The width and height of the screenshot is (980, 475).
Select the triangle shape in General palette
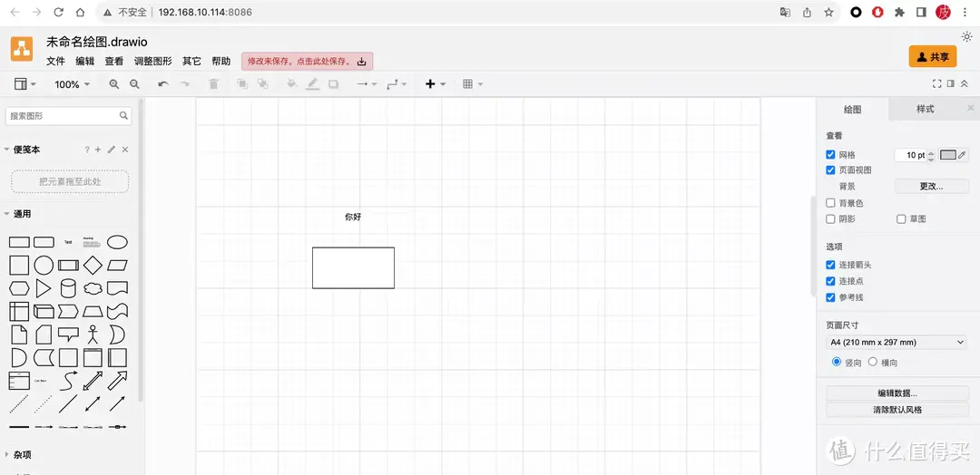point(44,288)
